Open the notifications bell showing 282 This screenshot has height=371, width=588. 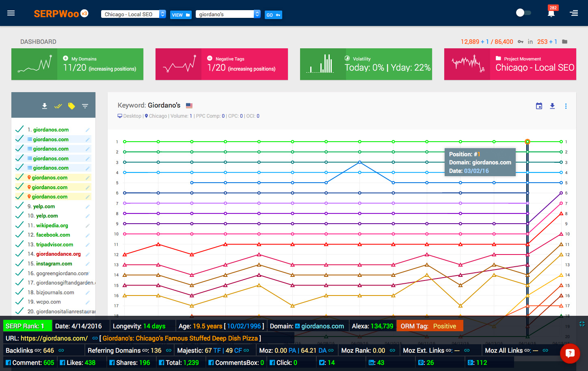coord(551,13)
